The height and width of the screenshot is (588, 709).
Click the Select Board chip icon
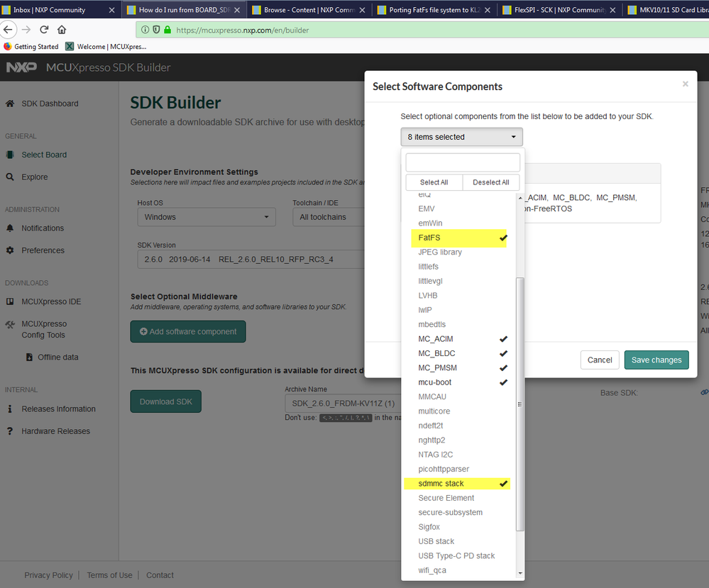click(9, 155)
